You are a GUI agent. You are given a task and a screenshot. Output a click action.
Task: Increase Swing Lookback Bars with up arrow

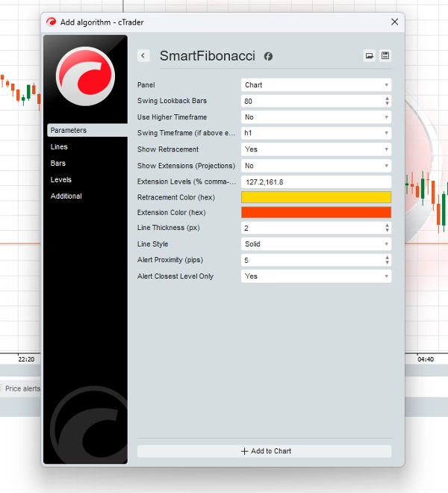click(387, 99)
